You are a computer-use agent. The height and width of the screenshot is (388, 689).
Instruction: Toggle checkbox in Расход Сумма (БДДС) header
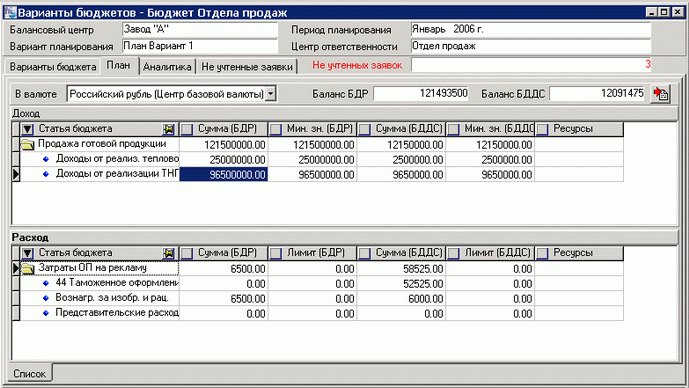[364, 253]
